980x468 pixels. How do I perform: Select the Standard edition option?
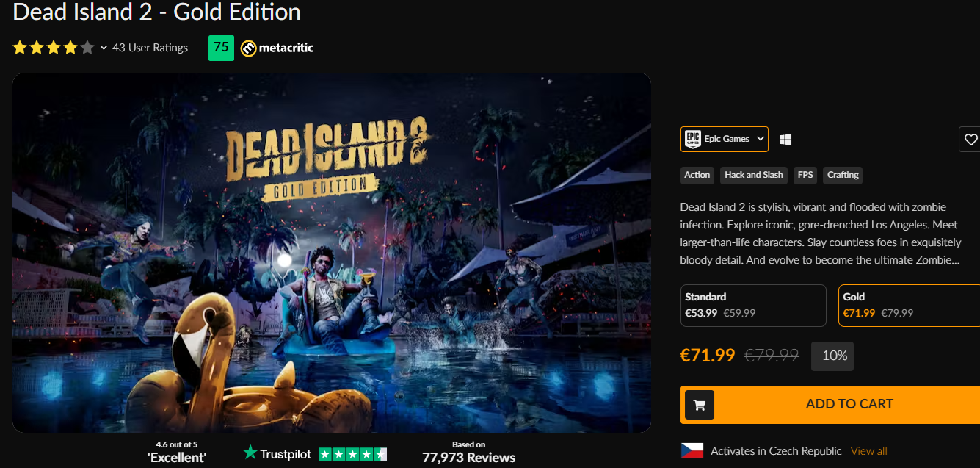[x=752, y=305]
